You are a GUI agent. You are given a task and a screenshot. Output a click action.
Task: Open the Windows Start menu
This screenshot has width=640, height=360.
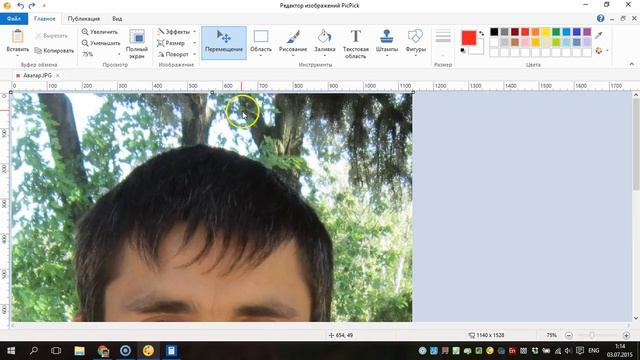(x=11, y=351)
